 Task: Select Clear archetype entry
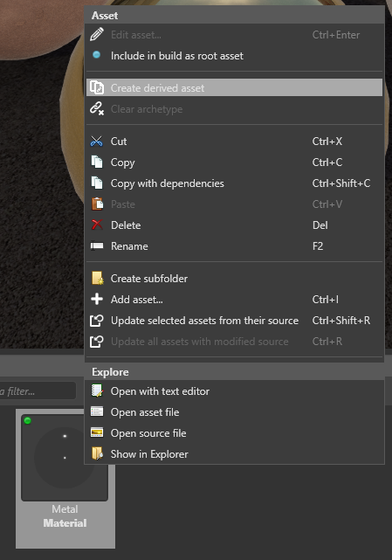point(234,109)
